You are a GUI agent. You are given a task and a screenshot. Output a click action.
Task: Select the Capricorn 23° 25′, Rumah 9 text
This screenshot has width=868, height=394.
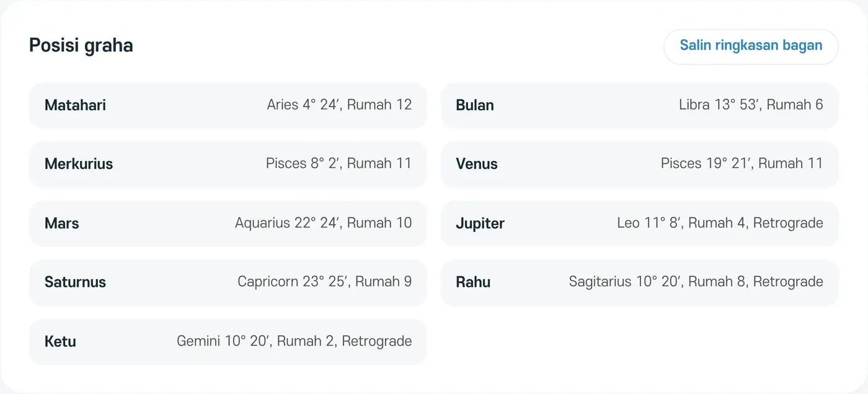[324, 282]
